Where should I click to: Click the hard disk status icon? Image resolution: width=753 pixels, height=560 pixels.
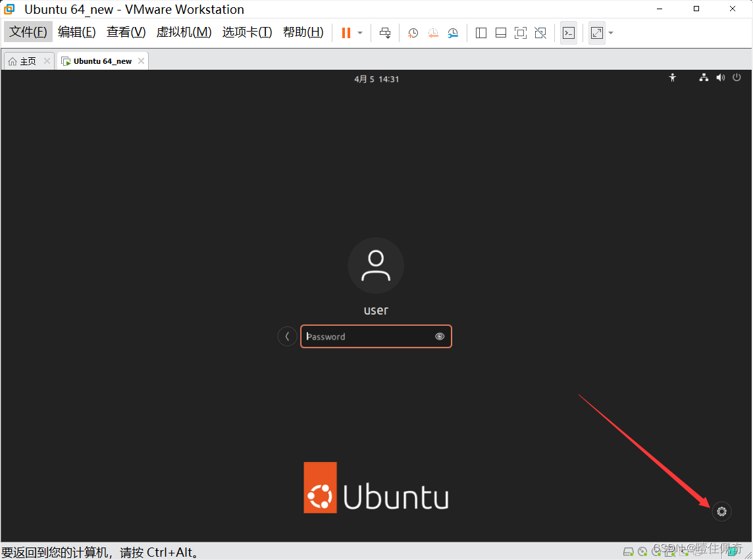tap(627, 551)
